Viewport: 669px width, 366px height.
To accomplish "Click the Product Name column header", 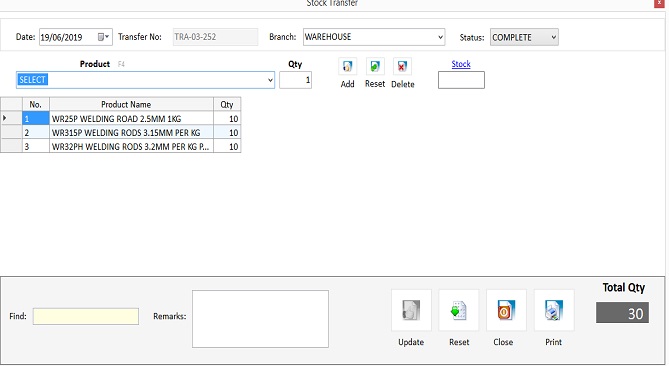I will (x=131, y=105).
